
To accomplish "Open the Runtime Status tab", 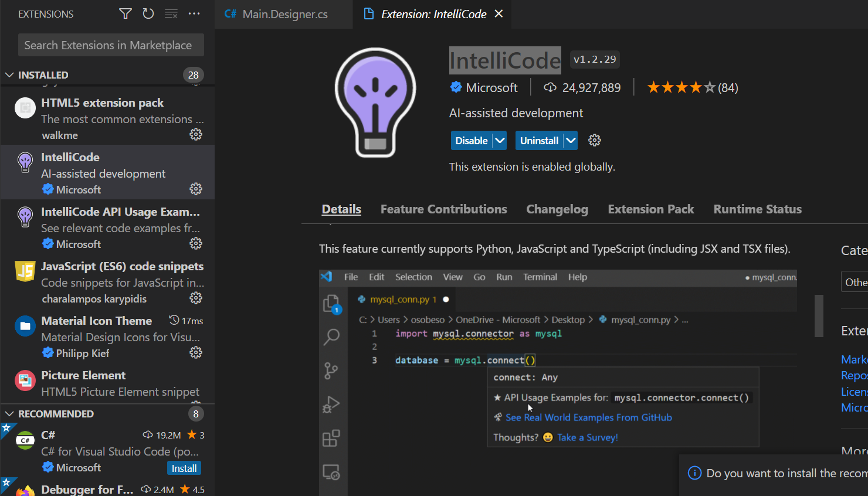I will click(x=758, y=209).
